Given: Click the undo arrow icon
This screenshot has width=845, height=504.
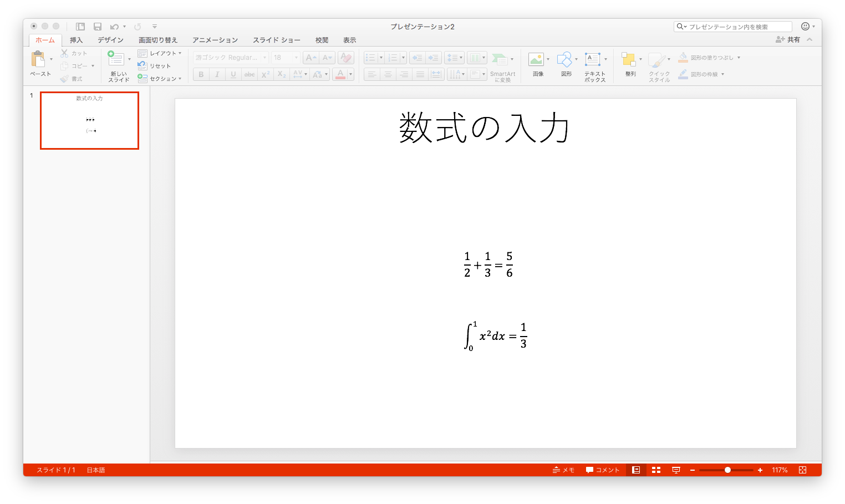Looking at the screenshot, I should (114, 27).
